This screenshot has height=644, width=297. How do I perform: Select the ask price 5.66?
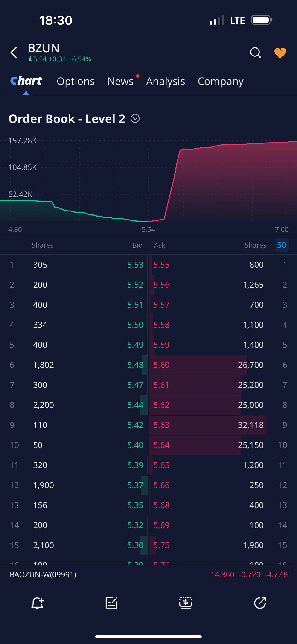(x=161, y=485)
